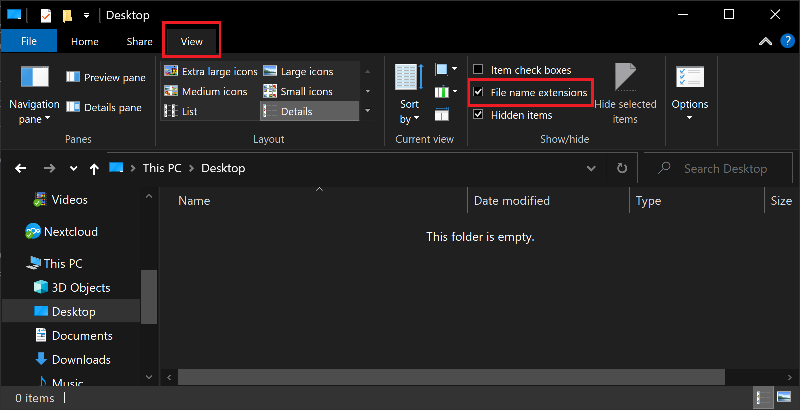Click navigation pane scroll up arrow
The height and width of the screenshot is (410, 800).
point(149,196)
